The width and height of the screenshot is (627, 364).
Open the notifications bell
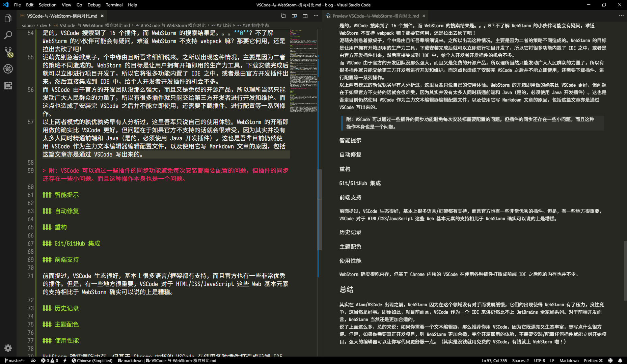point(620,360)
